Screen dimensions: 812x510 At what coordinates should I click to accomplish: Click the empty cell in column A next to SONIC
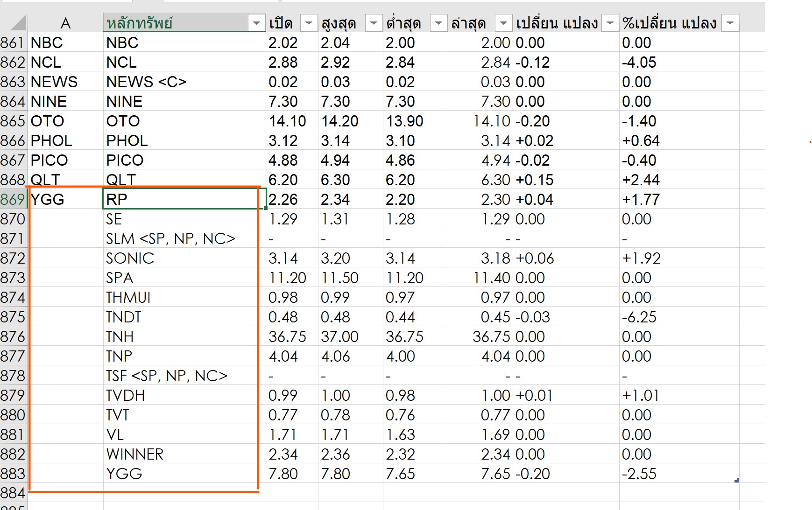[65, 258]
